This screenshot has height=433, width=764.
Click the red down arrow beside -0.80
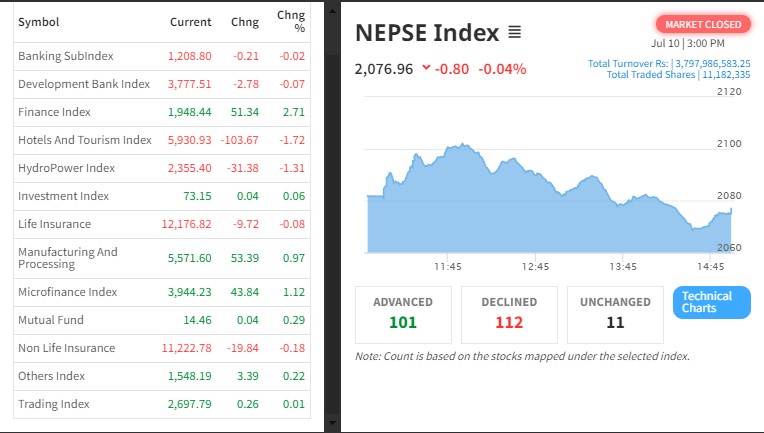(427, 69)
